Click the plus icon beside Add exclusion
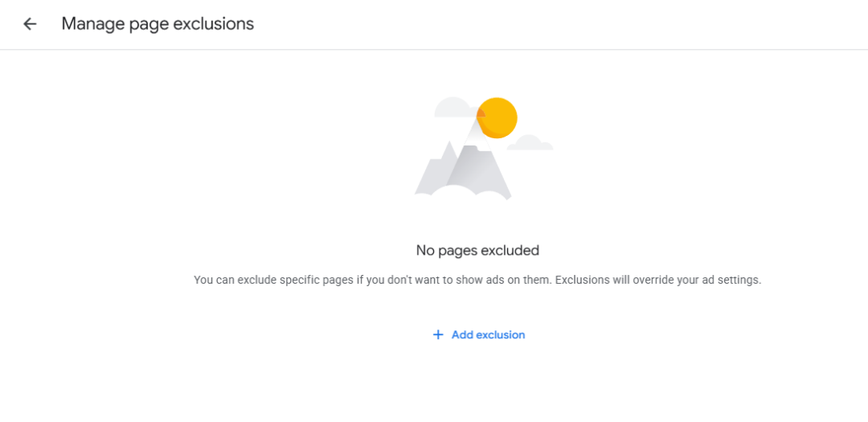This screenshot has height=422, width=868. point(438,334)
